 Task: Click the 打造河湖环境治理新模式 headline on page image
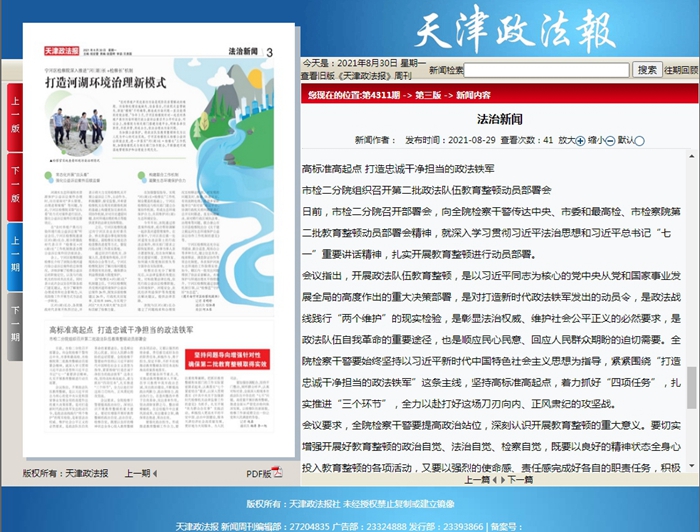[105, 83]
